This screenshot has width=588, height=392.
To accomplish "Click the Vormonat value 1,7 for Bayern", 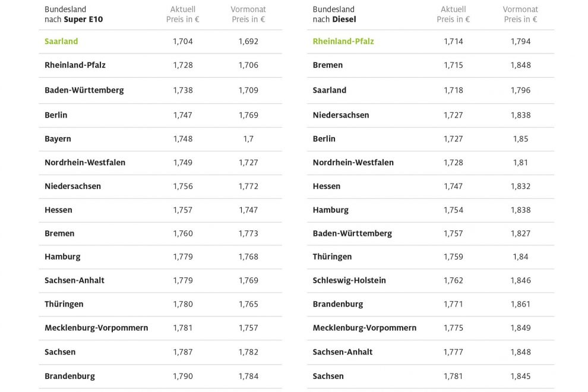I will click(248, 139).
